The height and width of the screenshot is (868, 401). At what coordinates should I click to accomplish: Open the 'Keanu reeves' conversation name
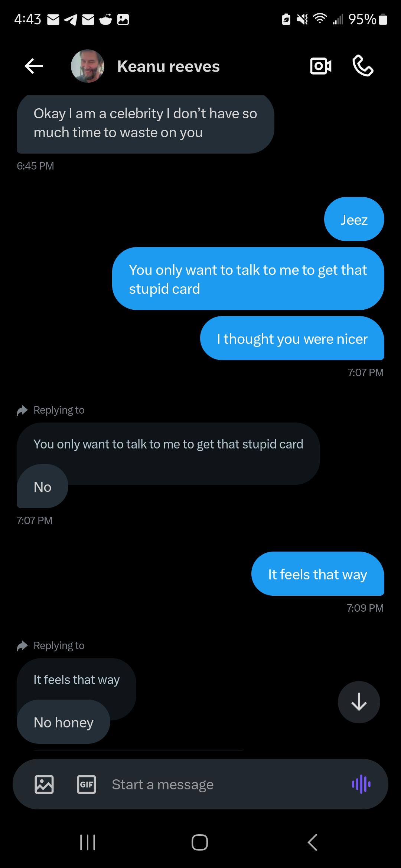168,67
